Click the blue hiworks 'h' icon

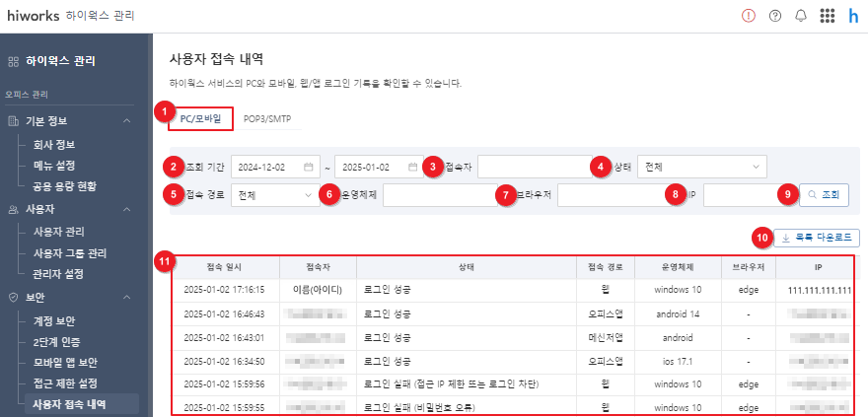[853, 16]
